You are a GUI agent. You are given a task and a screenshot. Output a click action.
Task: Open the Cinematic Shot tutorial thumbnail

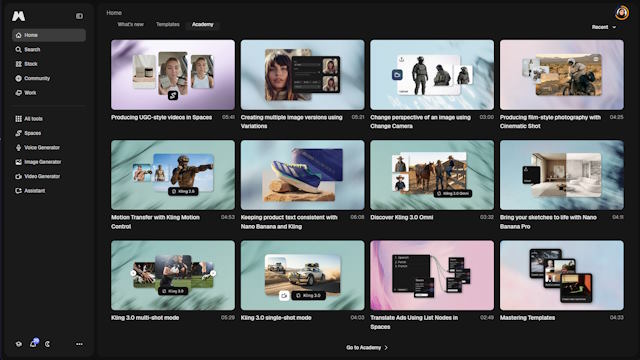point(562,75)
